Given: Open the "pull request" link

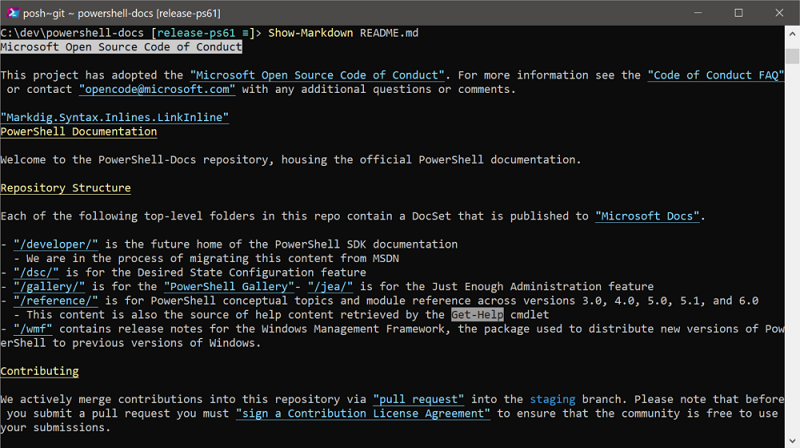Looking at the screenshot, I should tap(418, 398).
